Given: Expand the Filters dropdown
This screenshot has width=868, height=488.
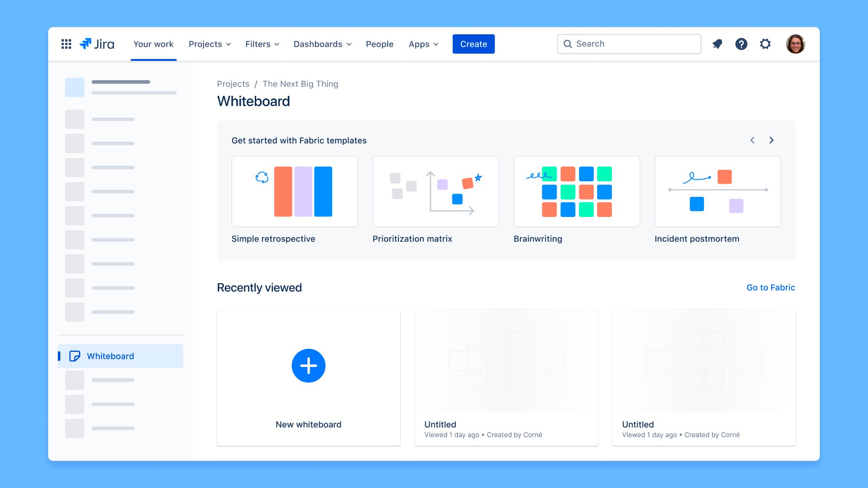Looking at the screenshot, I should [x=262, y=44].
